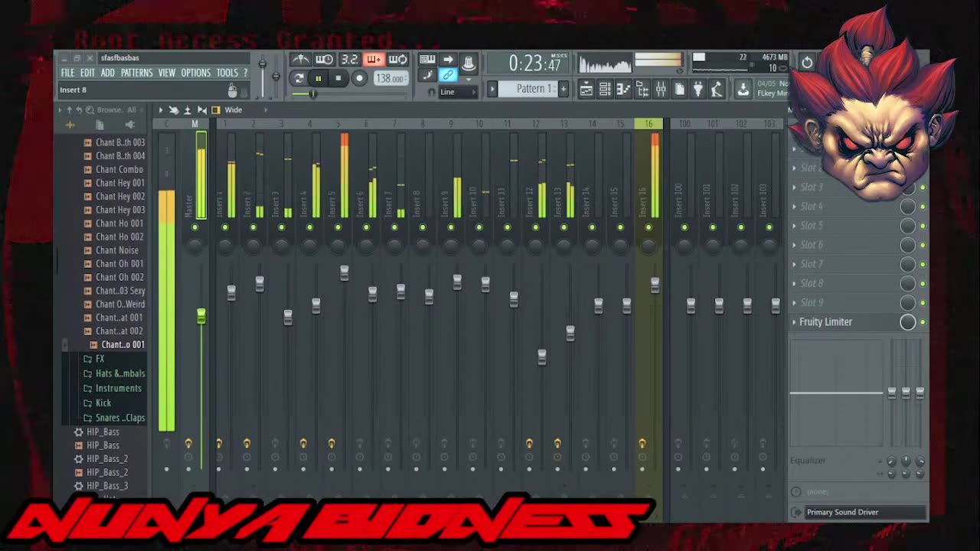980x551 pixels.
Task: Toggle the Mixer window icon
Action: (x=661, y=90)
